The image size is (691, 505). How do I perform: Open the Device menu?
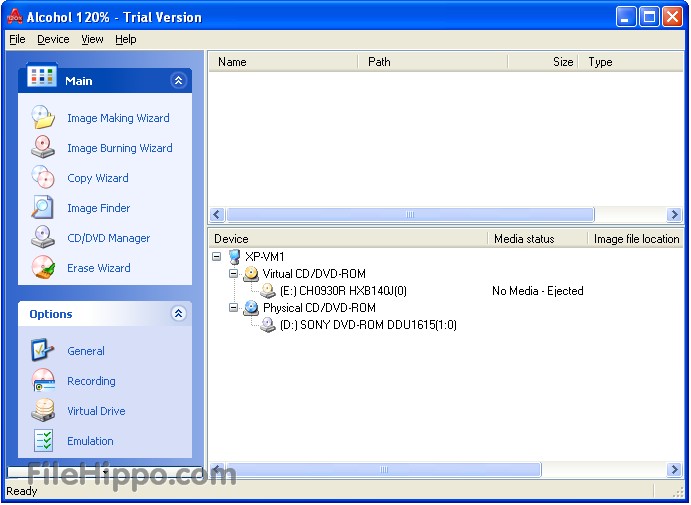coord(53,39)
